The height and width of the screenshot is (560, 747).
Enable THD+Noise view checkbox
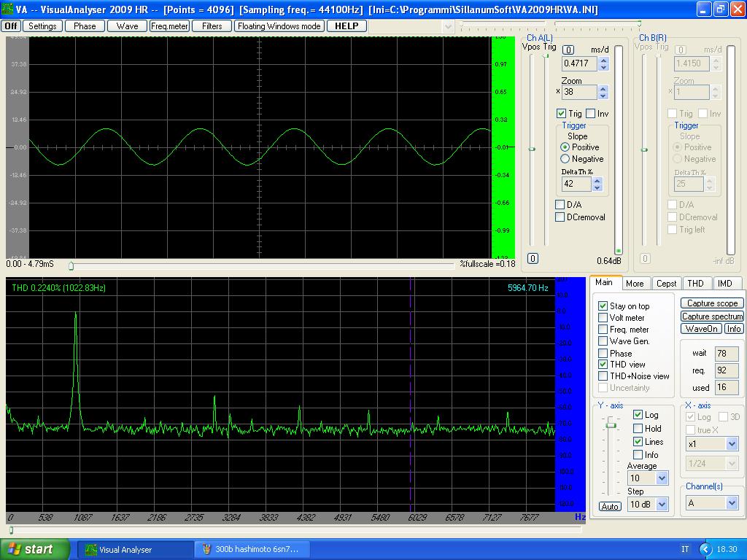(x=603, y=376)
